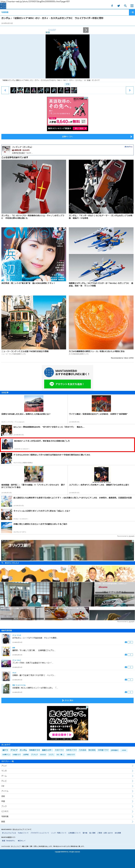Click the オリックス銀行 video ad
This screenshot has height=868, width=135.
pyautogui.click(x=68, y=550)
